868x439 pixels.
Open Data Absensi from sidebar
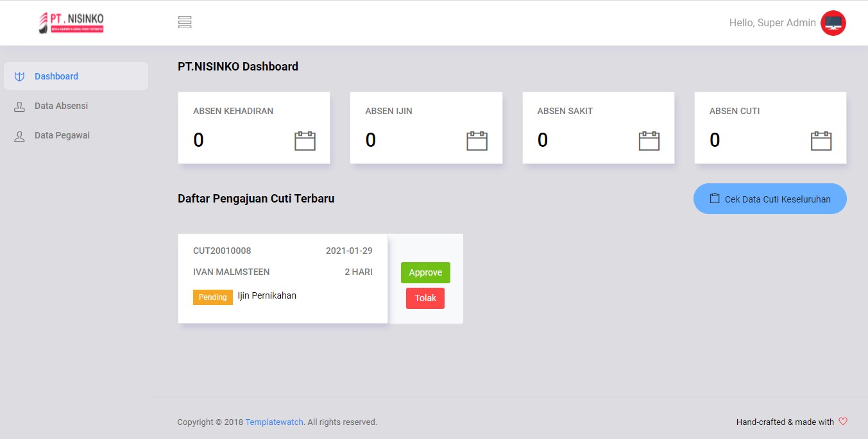coord(61,106)
